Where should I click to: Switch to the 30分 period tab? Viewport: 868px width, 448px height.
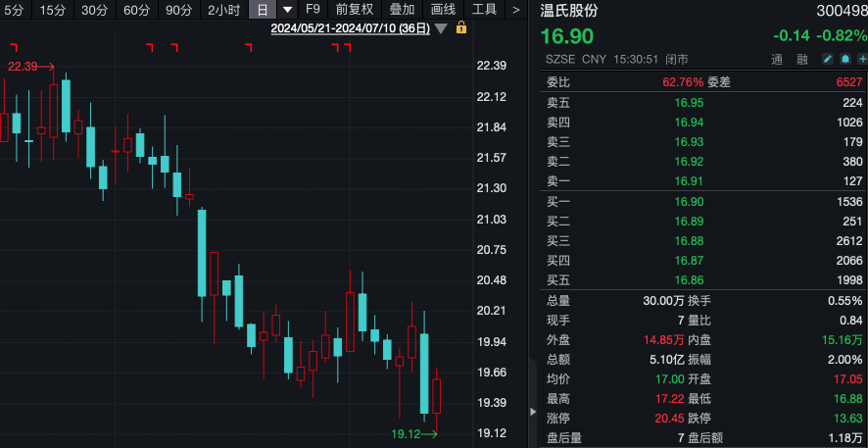click(x=95, y=10)
